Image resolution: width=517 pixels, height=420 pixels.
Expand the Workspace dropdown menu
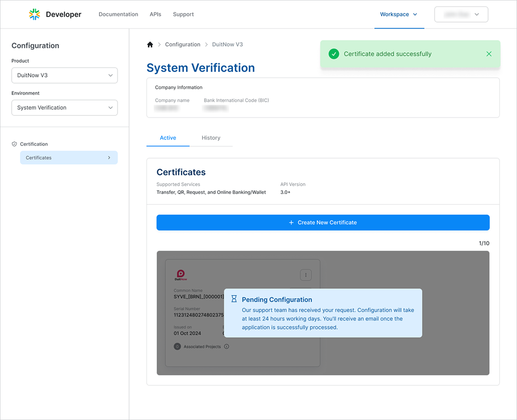(399, 15)
